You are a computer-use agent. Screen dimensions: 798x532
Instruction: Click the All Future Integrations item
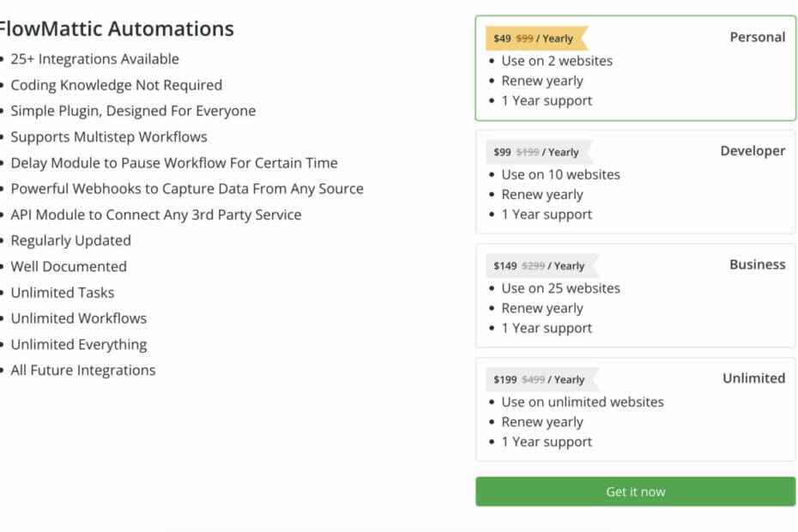click(x=82, y=371)
